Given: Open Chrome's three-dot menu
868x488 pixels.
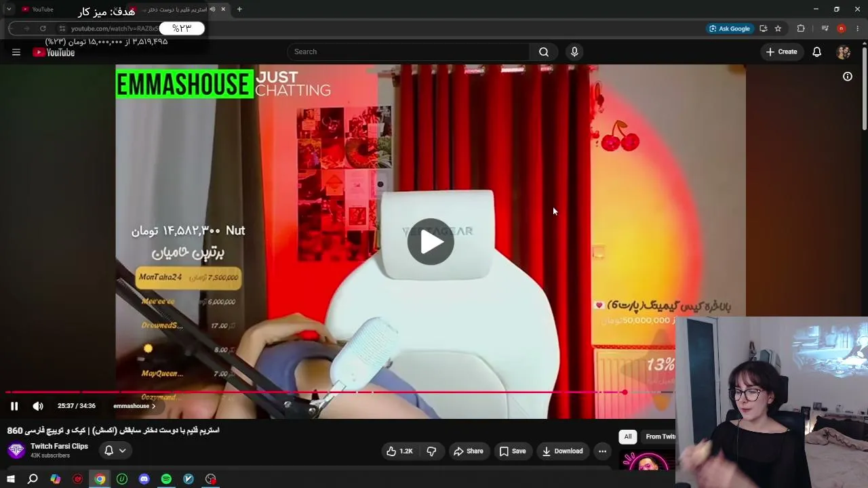Looking at the screenshot, I should click(858, 28).
